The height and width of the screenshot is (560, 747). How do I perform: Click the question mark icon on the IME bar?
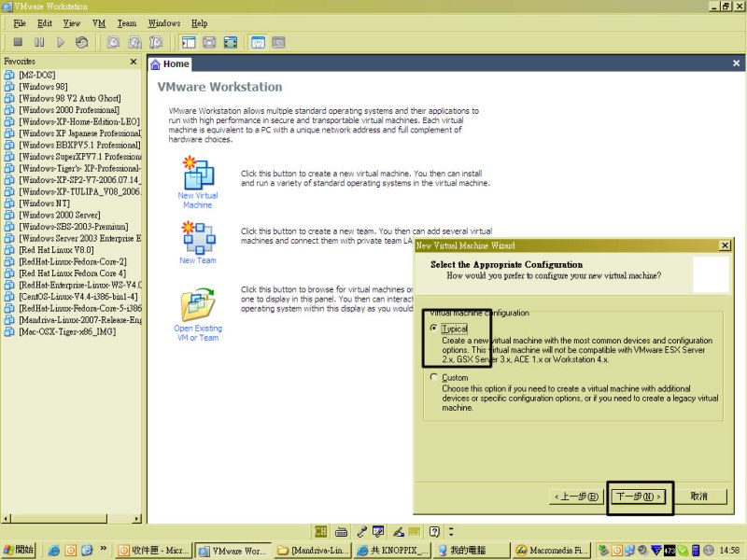click(x=434, y=531)
